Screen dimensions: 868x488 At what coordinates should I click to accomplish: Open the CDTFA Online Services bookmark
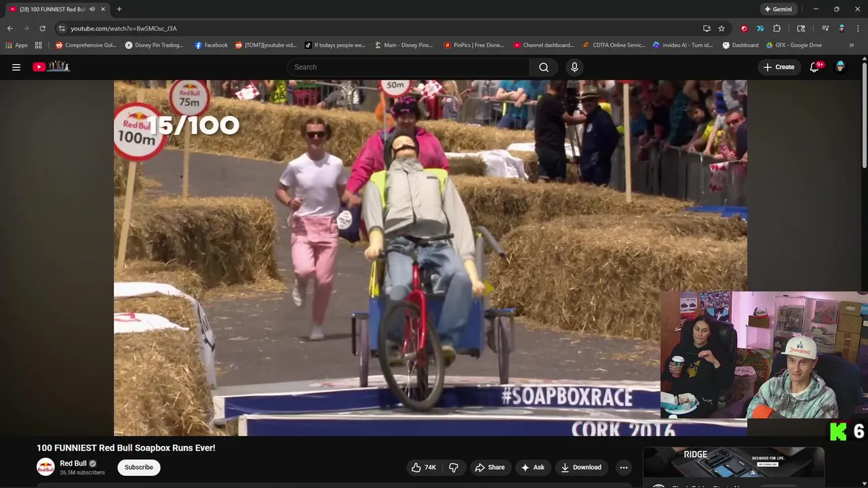point(614,45)
